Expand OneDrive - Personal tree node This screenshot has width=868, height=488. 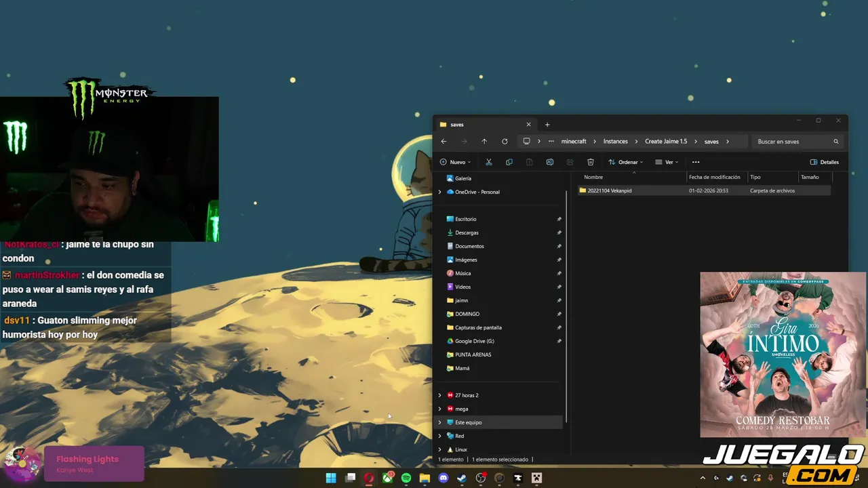[x=439, y=192]
